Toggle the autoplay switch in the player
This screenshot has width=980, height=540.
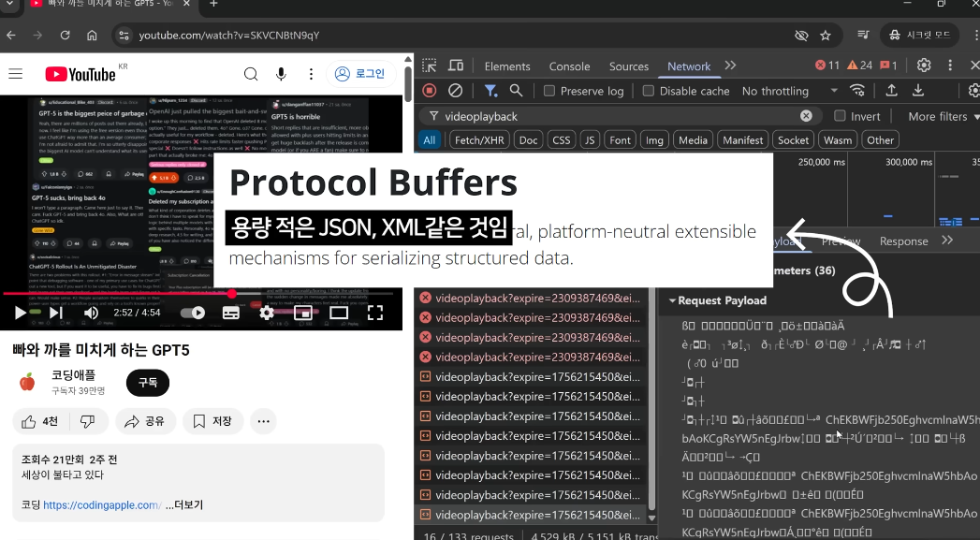[x=193, y=313]
